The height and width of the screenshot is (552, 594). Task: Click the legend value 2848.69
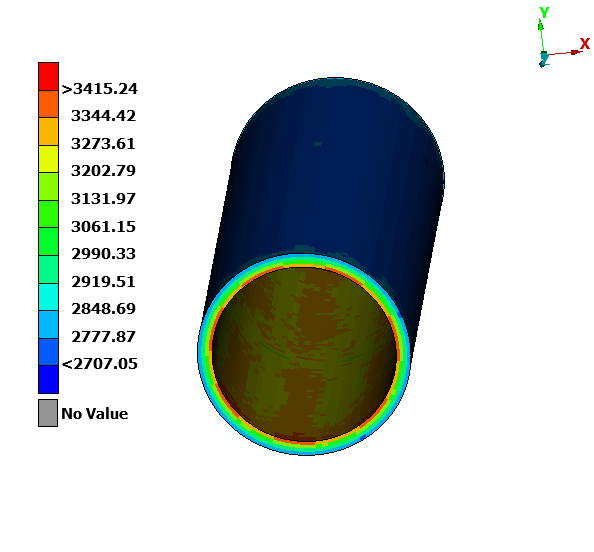click(103, 309)
